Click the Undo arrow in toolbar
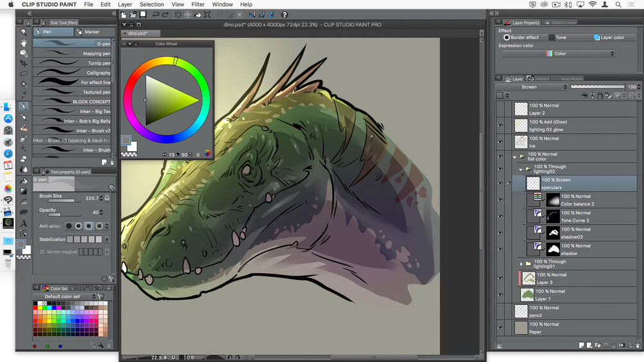 156,15
